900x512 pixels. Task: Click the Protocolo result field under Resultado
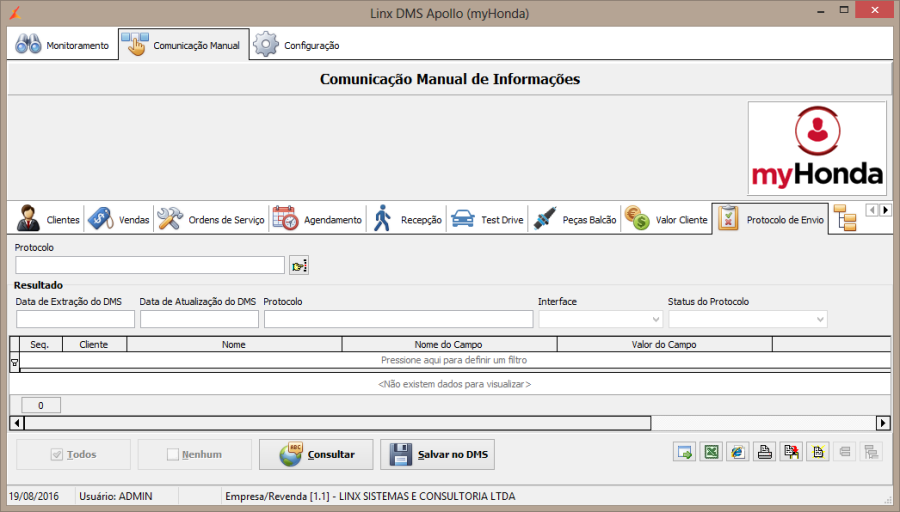coord(398,319)
